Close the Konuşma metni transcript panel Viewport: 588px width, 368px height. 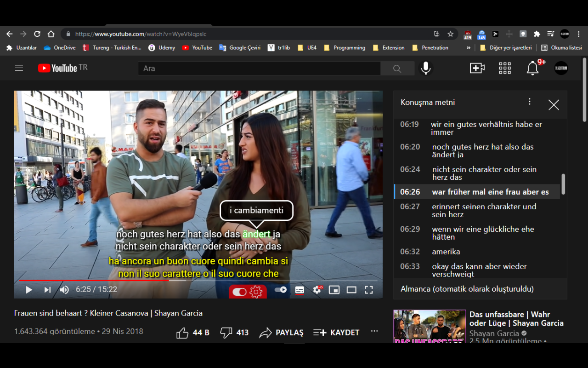click(x=554, y=105)
